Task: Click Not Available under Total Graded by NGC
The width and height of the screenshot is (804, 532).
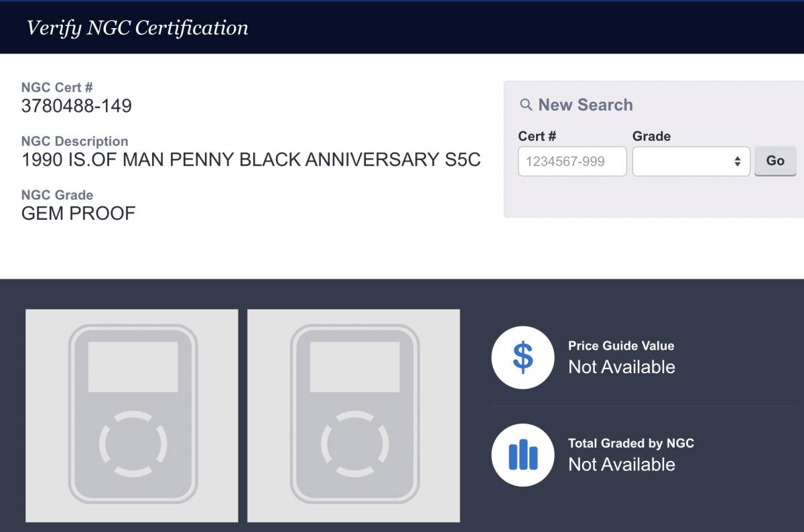Action: 622,464
